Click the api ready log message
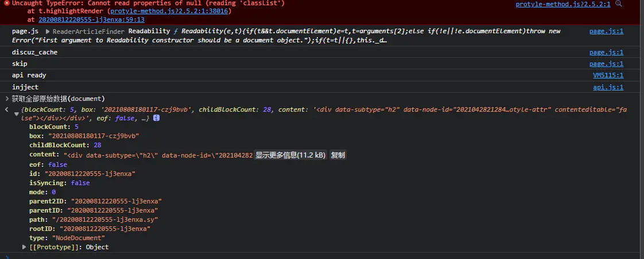 tap(29, 76)
